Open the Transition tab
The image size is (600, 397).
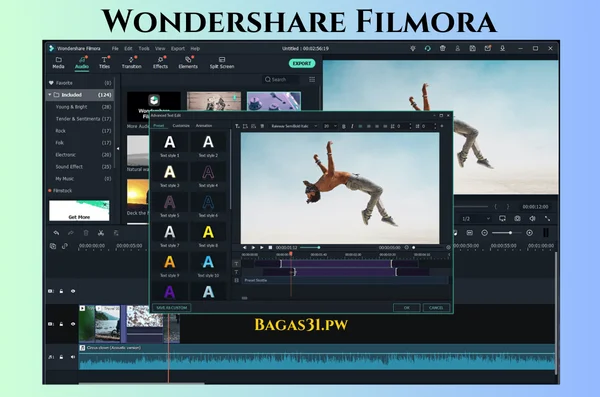coord(131,63)
